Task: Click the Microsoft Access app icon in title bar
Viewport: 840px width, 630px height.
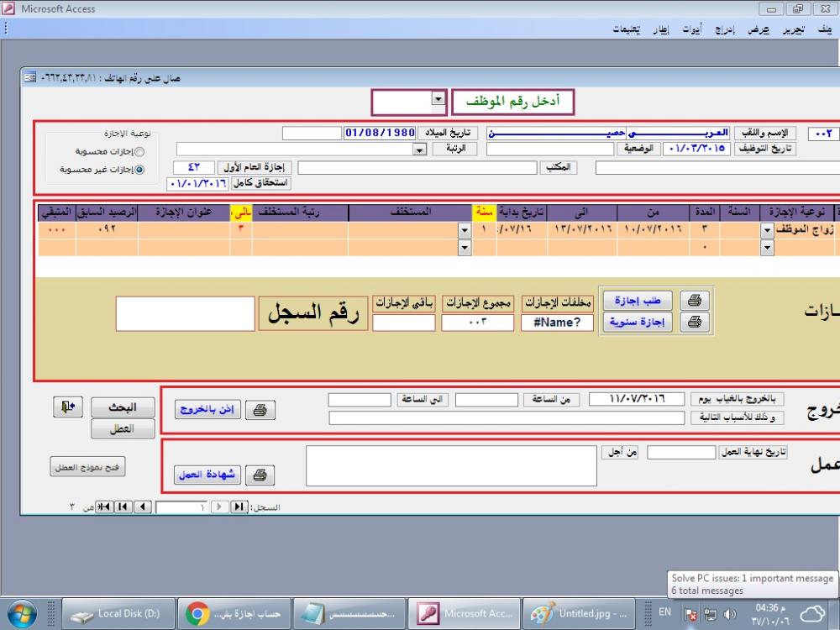Action: point(8,8)
